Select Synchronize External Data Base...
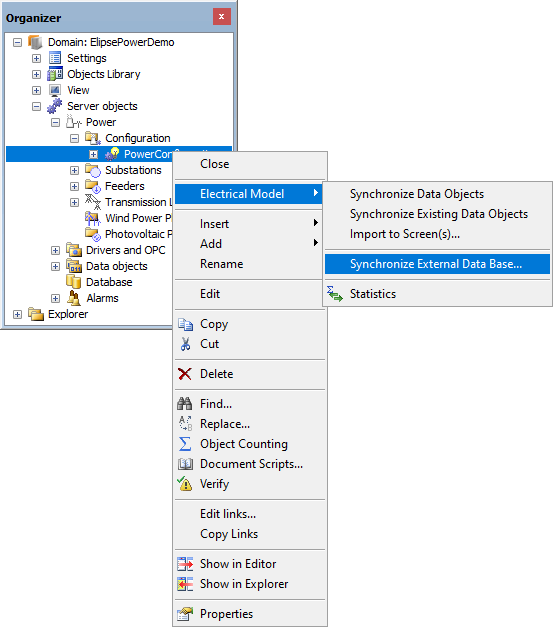Screen dimensions: 553x627 click(x=437, y=264)
